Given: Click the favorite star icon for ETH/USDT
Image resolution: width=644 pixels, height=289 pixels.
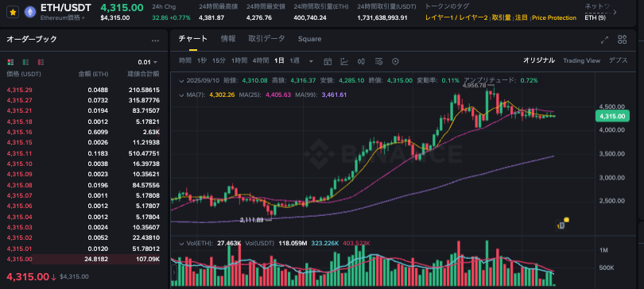Looking at the screenshot, I should (14, 12).
